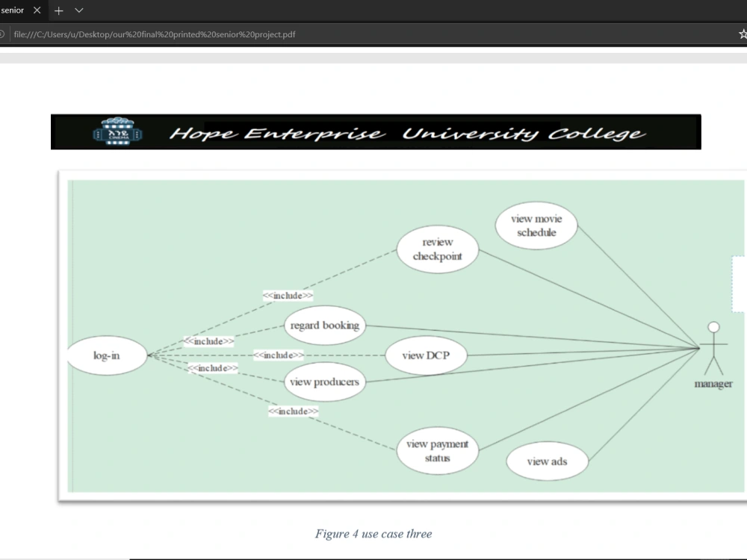Click the cinema logo in the header banner
Screen dimensions: 747x560
[117, 131]
